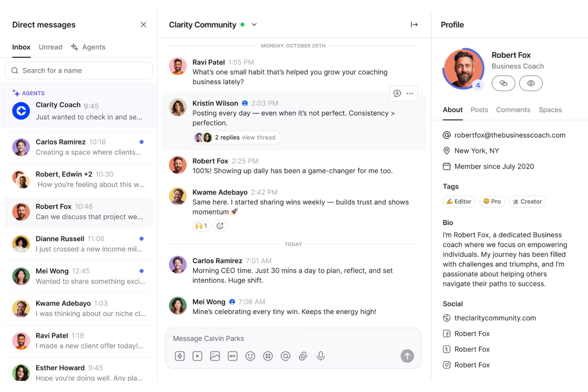Image resolution: width=588 pixels, height=392 pixels.
Task: Open the Posts tab on Robert Fox's profile
Action: click(x=479, y=110)
